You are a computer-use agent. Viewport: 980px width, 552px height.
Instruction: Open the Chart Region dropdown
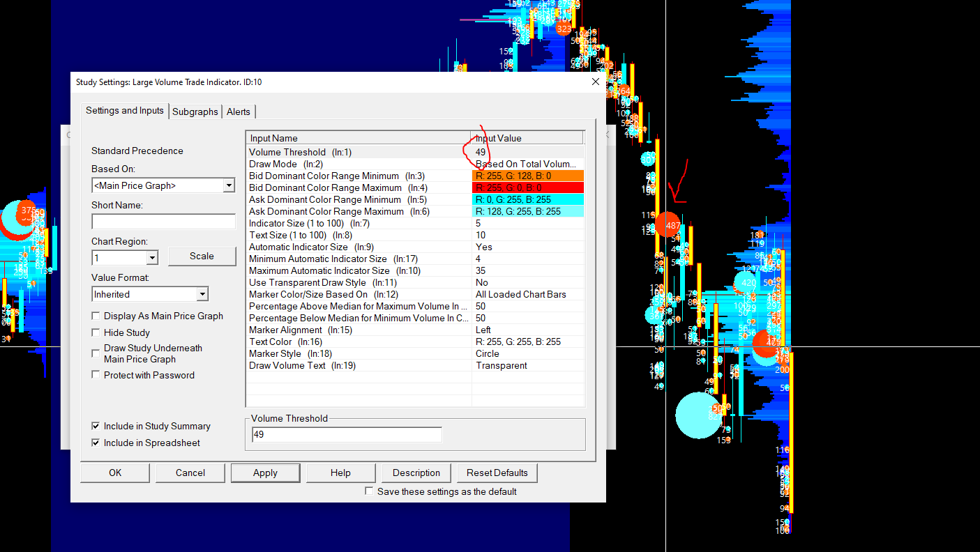[152, 258]
